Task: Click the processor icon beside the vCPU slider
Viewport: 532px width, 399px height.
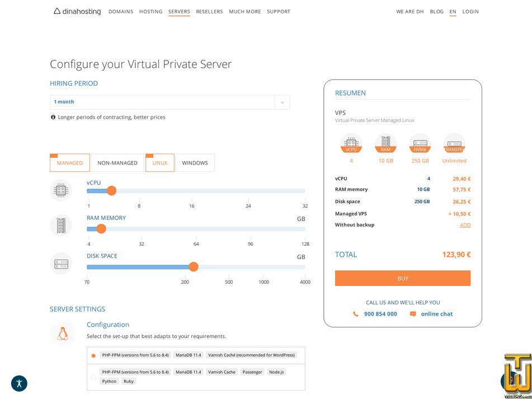Action: [x=60, y=190]
